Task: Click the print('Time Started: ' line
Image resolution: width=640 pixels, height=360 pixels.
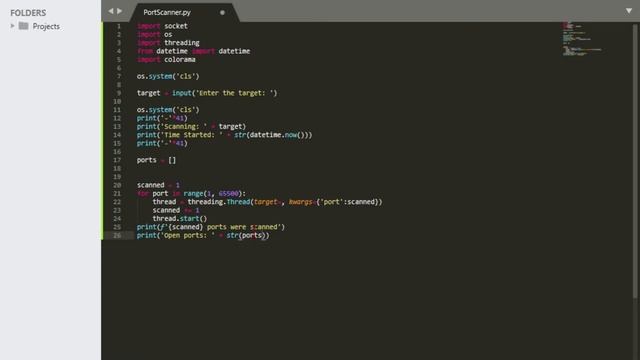Action: click(x=224, y=135)
